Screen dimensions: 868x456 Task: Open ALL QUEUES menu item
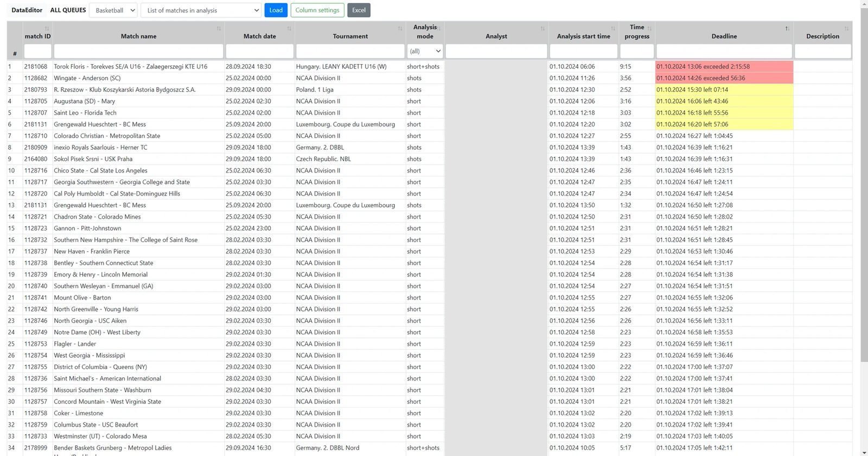point(68,10)
